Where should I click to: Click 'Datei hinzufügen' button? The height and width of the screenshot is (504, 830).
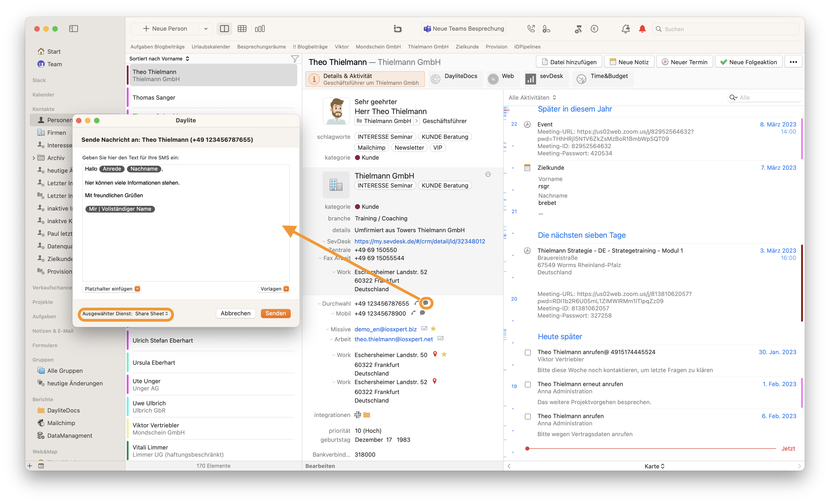[569, 62]
